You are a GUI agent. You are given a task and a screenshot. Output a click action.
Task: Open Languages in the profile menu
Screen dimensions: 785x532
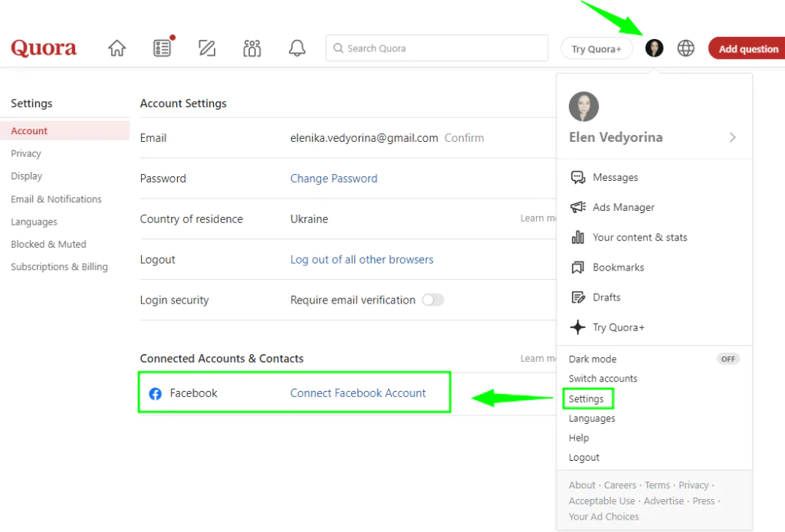(x=592, y=419)
